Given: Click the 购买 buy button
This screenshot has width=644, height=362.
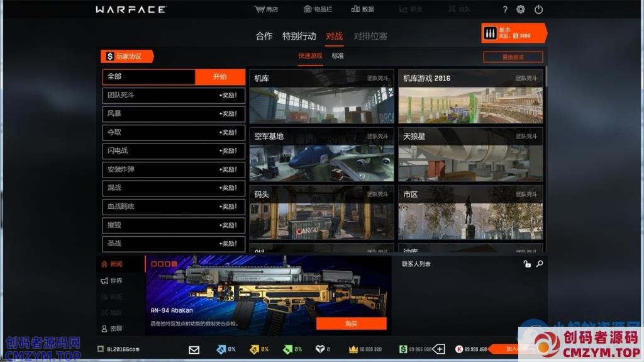Looking at the screenshot, I should pyautogui.click(x=351, y=324).
